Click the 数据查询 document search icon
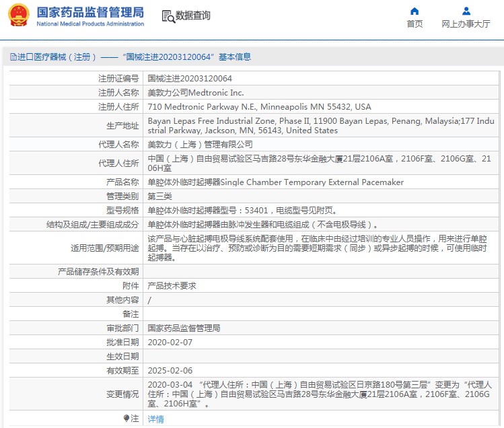The width and height of the screenshot is (504, 428). (x=168, y=15)
